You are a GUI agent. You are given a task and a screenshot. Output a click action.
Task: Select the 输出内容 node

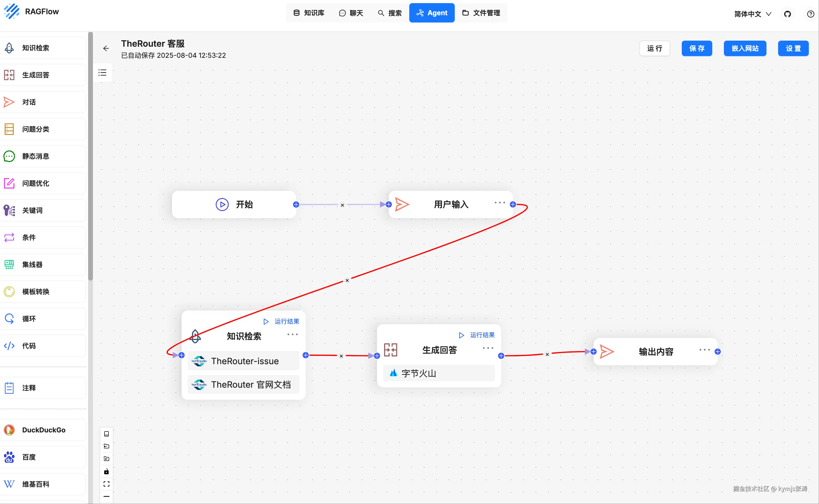(656, 352)
